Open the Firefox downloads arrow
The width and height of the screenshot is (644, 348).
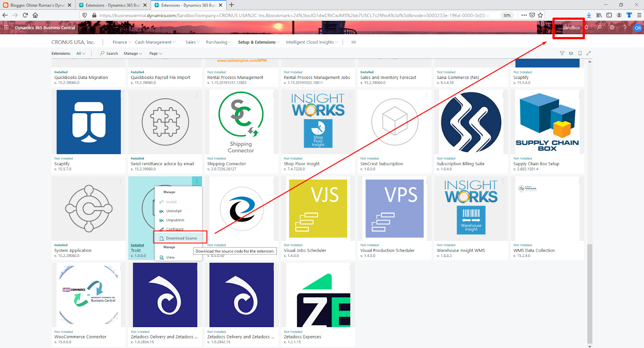click(x=589, y=15)
